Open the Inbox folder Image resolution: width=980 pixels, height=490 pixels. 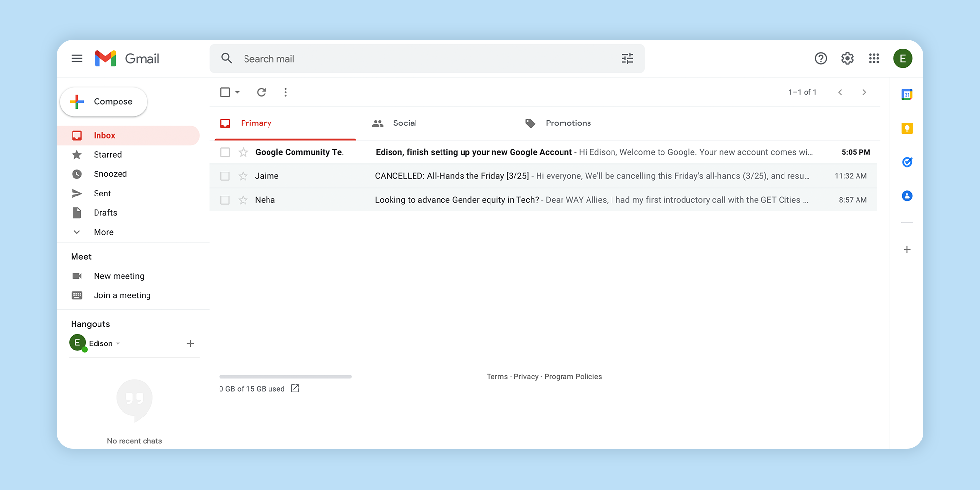(x=128, y=135)
